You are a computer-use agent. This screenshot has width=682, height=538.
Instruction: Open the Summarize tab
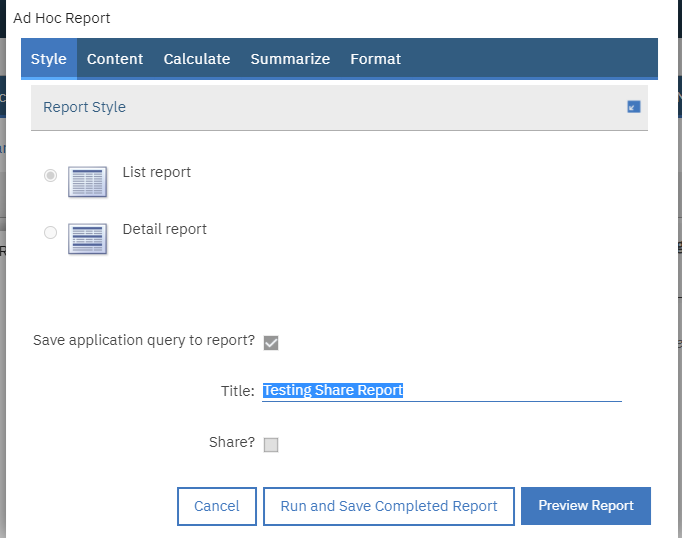coord(290,59)
